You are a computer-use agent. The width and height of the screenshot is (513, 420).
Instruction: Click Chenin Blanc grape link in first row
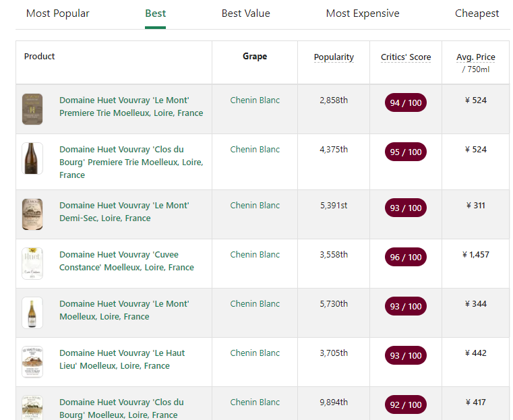(x=255, y=100)
